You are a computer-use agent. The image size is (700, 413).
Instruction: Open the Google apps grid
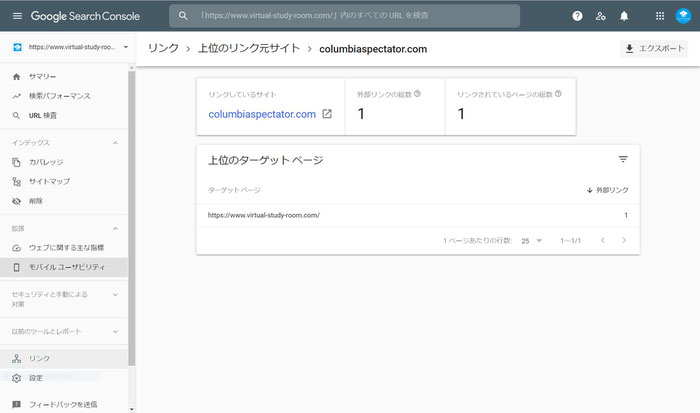(x=660, y=16)
